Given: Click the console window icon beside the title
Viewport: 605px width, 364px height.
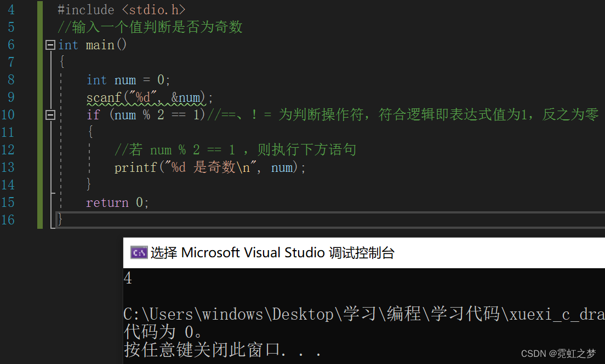Looking at the screenshot, I should pos(139,253).
